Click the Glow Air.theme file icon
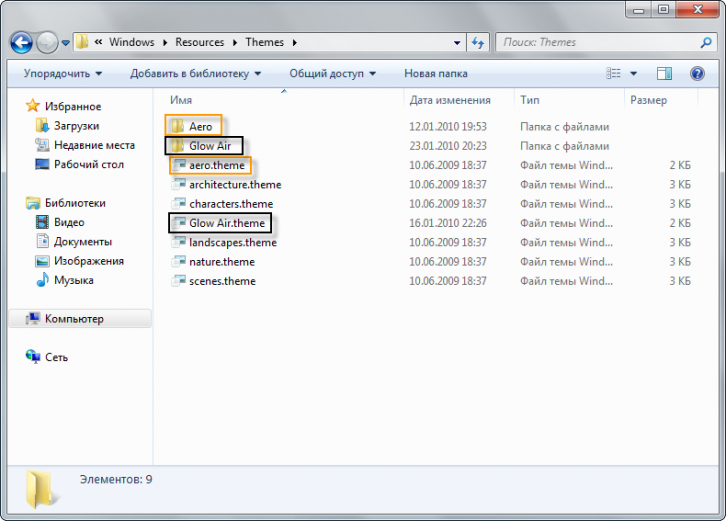This screenshot has width=726, height=521. coord(179,223)
